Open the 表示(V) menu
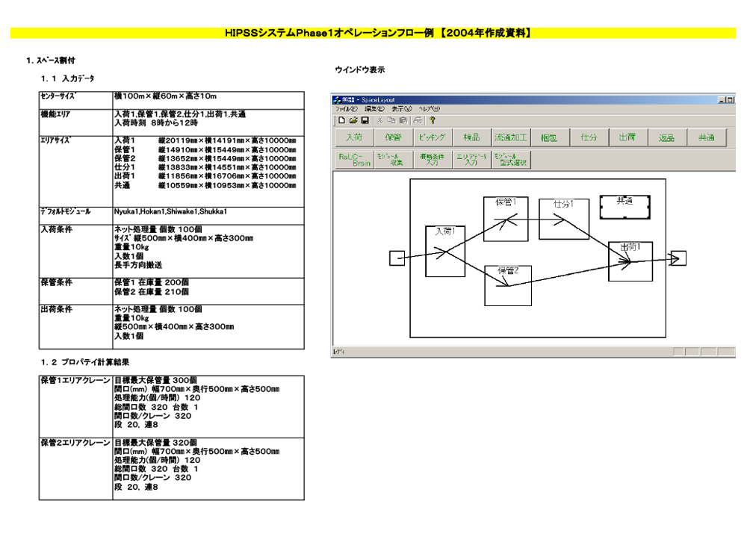The height and width of the screenshot is (560, 747). [x=402, y=109]
